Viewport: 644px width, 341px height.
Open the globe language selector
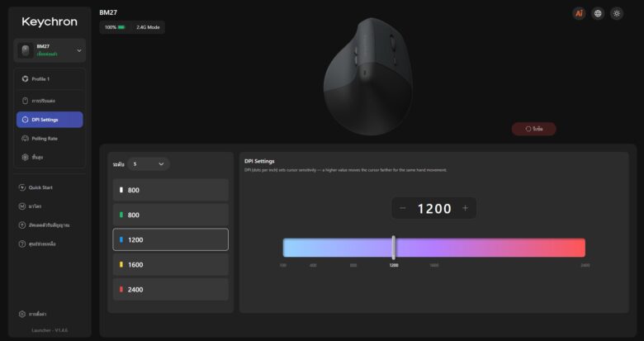click(x=598, y=13)
